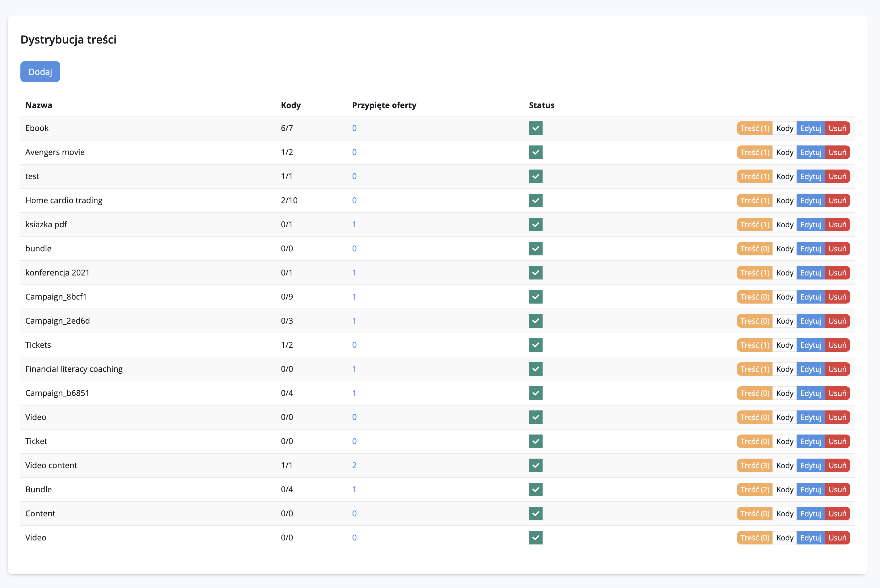Open Treść (1) for Avengers movie
The image size is (880, 588).
754,152
